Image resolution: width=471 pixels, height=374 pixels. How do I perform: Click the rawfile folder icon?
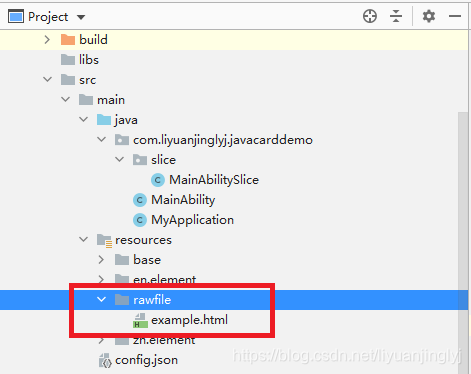coord(122,300)
